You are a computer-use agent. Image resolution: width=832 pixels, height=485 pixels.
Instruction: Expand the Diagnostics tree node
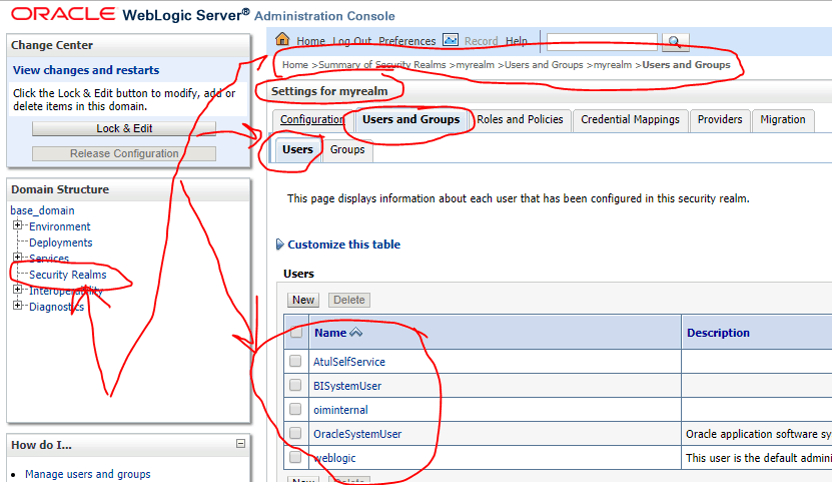[18, 306]
